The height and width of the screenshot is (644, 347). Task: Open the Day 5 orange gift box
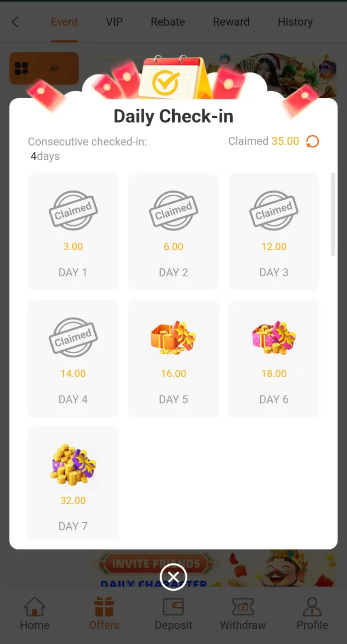[173, 338]
